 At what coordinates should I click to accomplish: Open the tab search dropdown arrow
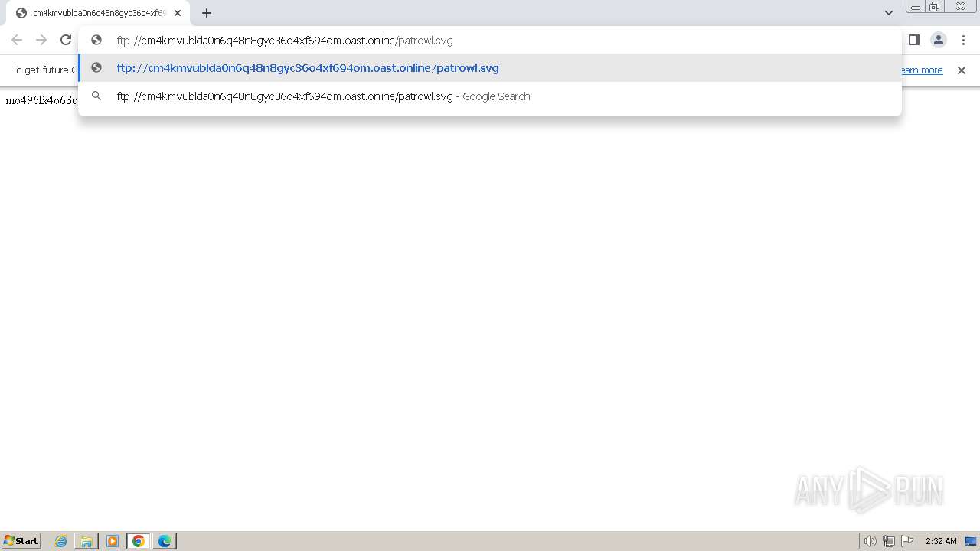click(x=889, y=13)
